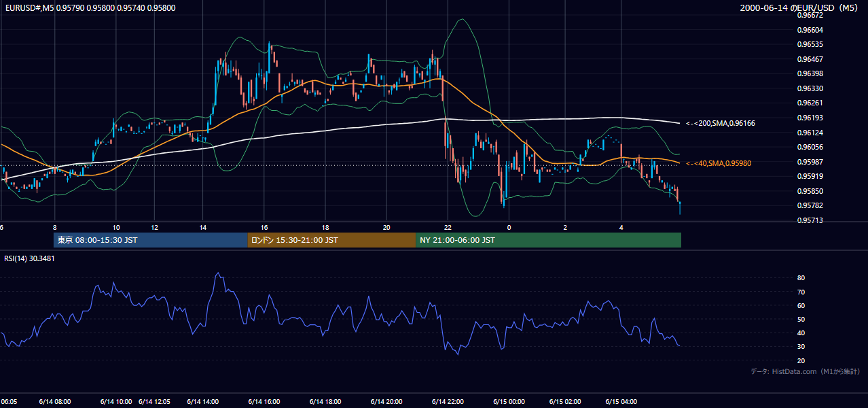Viewport: 868px width, 408px height.
Task: Click hour-axis label 14 under price chart
Action: pyautogui.click(x=203, y=227)
